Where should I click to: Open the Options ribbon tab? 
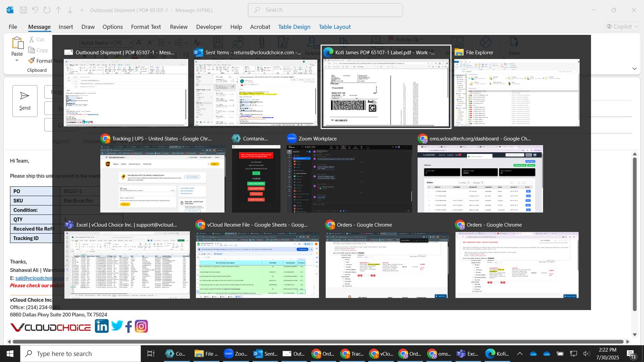coord(113,27)
